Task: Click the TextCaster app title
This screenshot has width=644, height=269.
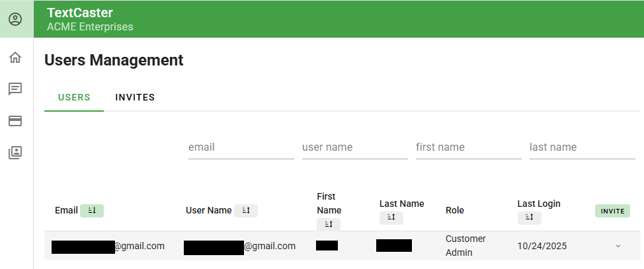Action: [x=80, y=13]
